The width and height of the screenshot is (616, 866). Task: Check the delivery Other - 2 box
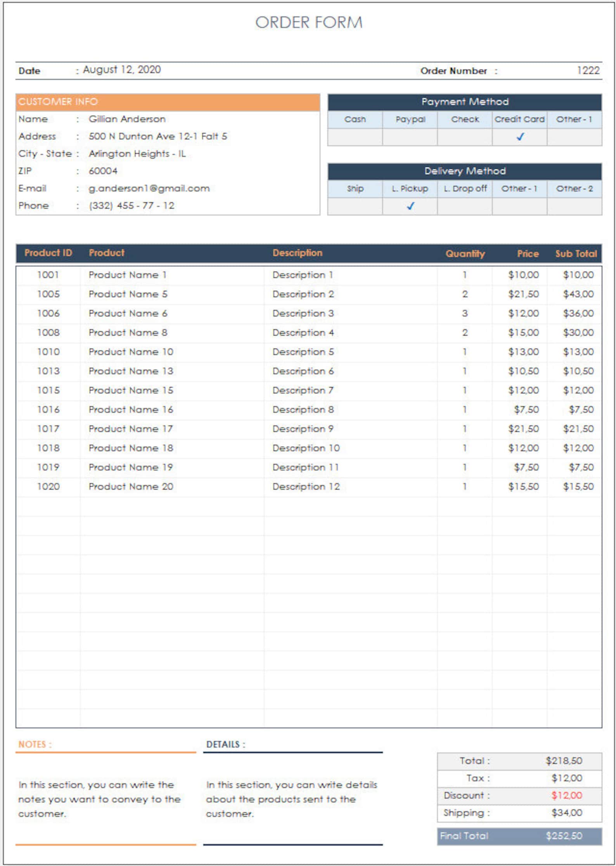[574, 206]
